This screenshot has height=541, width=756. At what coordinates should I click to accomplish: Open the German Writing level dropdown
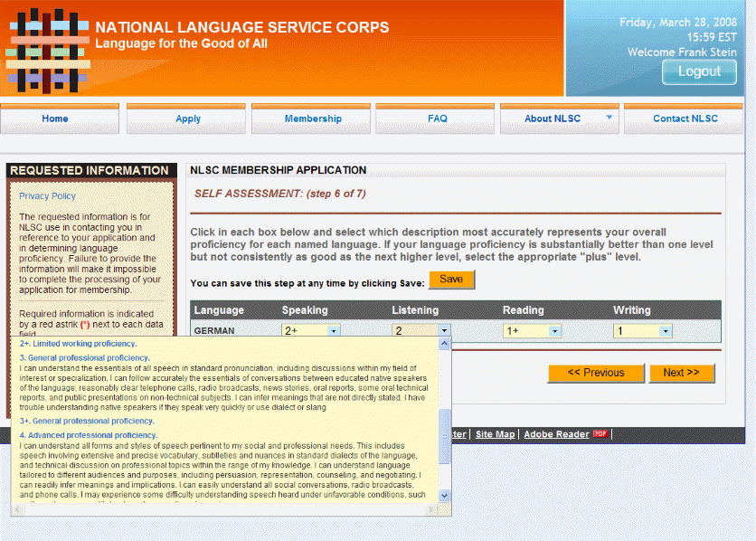[643, 331]
